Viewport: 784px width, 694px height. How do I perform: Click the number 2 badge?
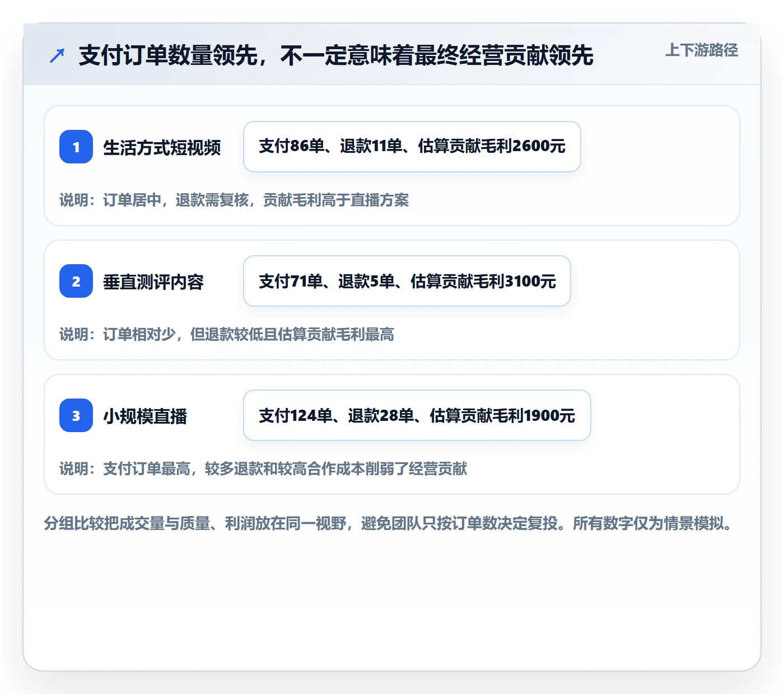76,281
